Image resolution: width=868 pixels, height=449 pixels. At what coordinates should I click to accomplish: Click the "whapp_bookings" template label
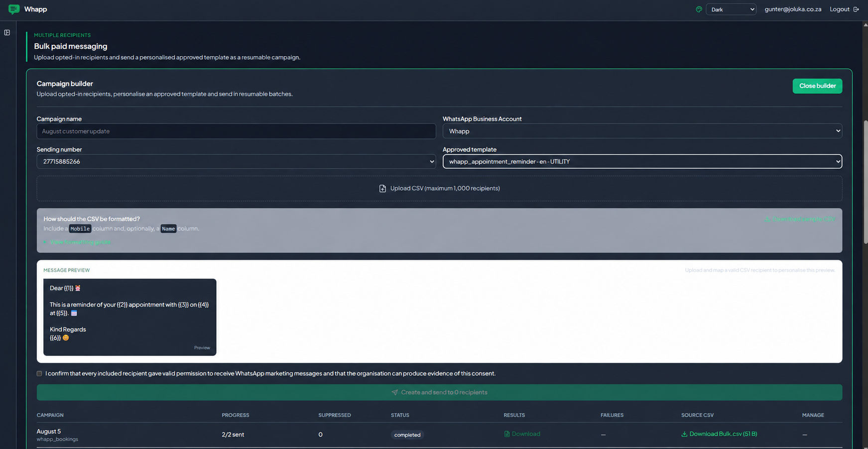click(x=57, y=440)
